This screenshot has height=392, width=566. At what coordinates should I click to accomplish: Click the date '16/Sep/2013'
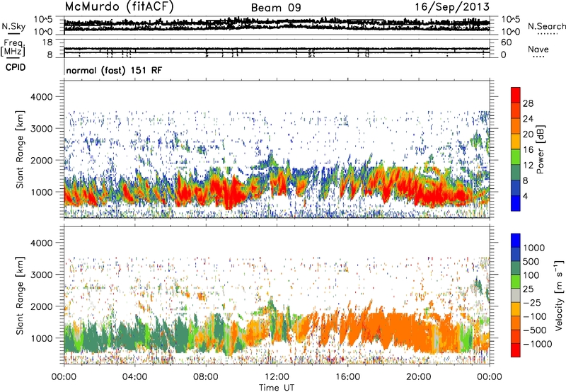pos(452,7)
